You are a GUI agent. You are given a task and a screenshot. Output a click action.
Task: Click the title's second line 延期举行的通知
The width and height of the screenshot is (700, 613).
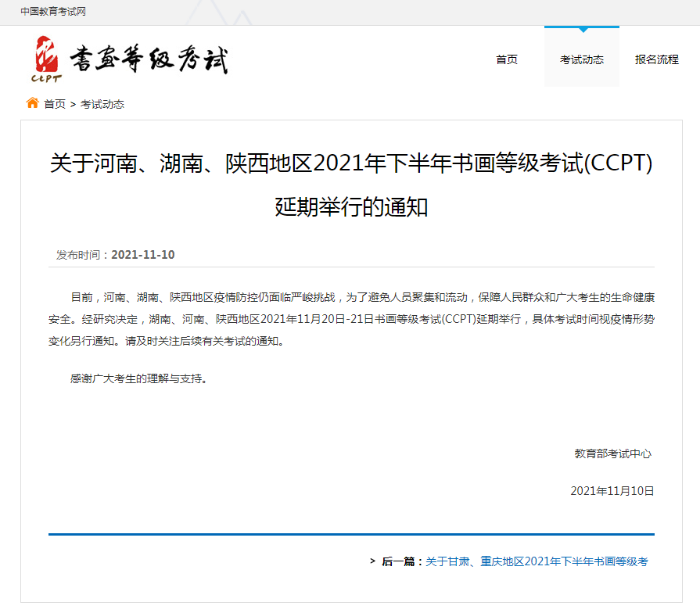coord(351,207)
